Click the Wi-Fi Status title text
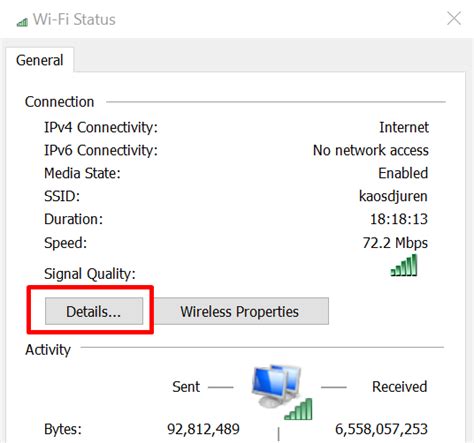474x443 pixels. point(74,19)
